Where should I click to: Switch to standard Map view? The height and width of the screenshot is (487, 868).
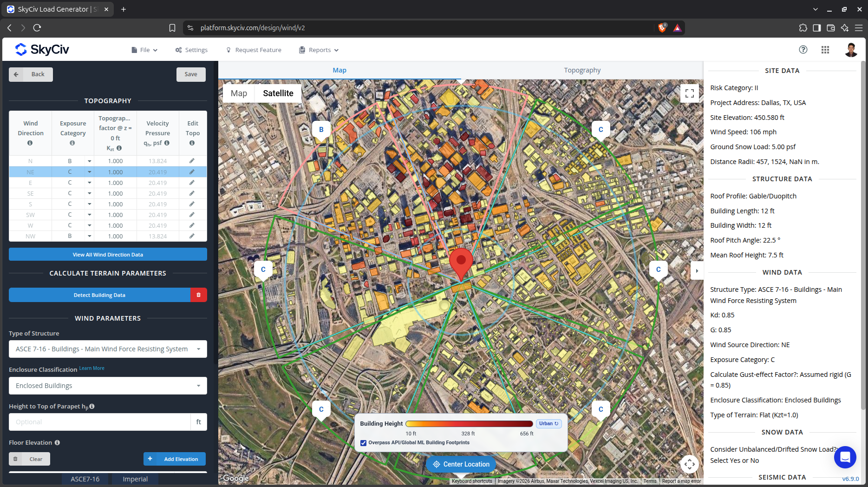point(239,93)
